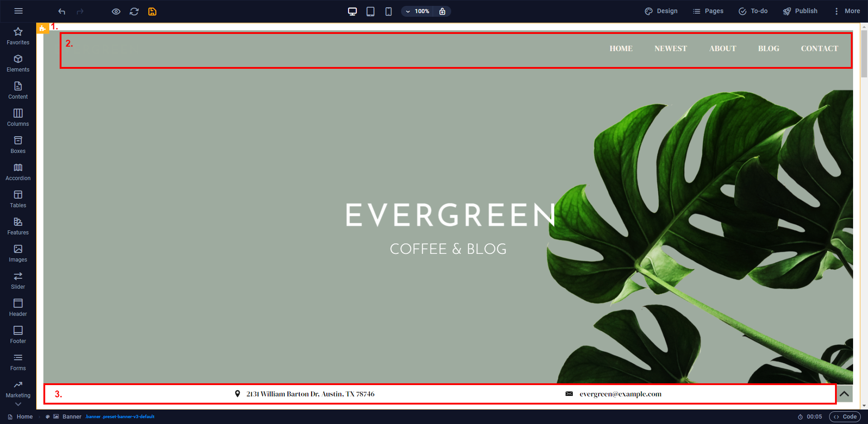Open the hamburger main menu
The height and width of the screenshot is (424, 868).
19,11
